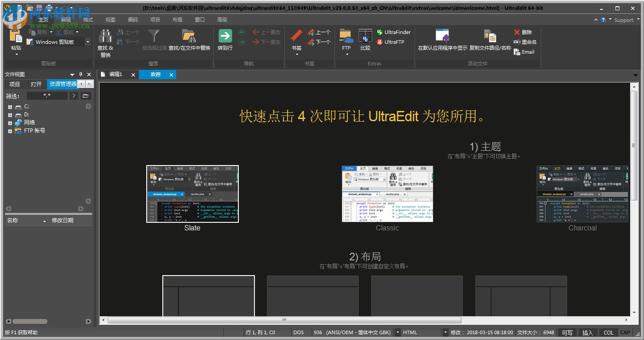Open the FTP button dropdown arrow
This screenshot has height=340, width=644.
pos(347,55)
